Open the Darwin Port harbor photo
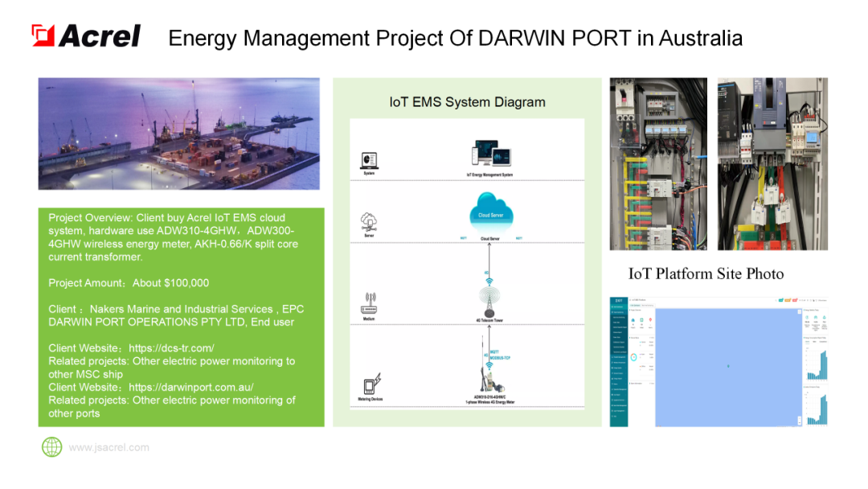Viewport: 868px width, 489px height. pos(178,134)
